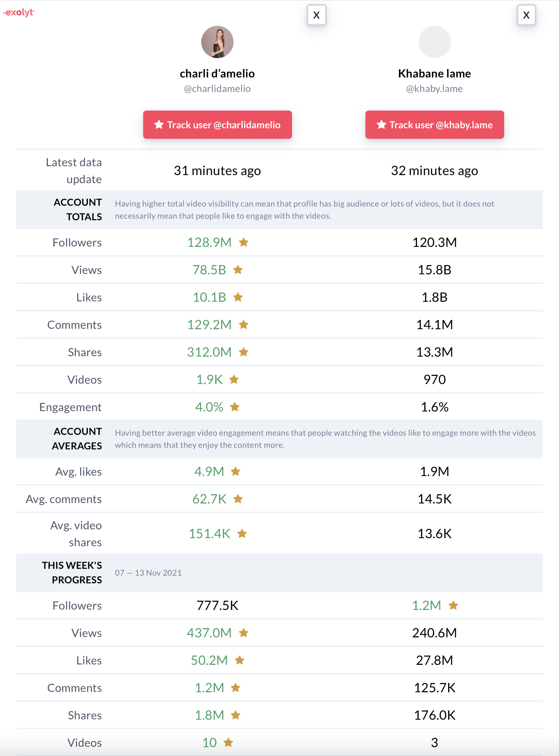Screen dimensions: 559x756
Task: Open the @charlidamelio handle link
Action: point(217,89)
